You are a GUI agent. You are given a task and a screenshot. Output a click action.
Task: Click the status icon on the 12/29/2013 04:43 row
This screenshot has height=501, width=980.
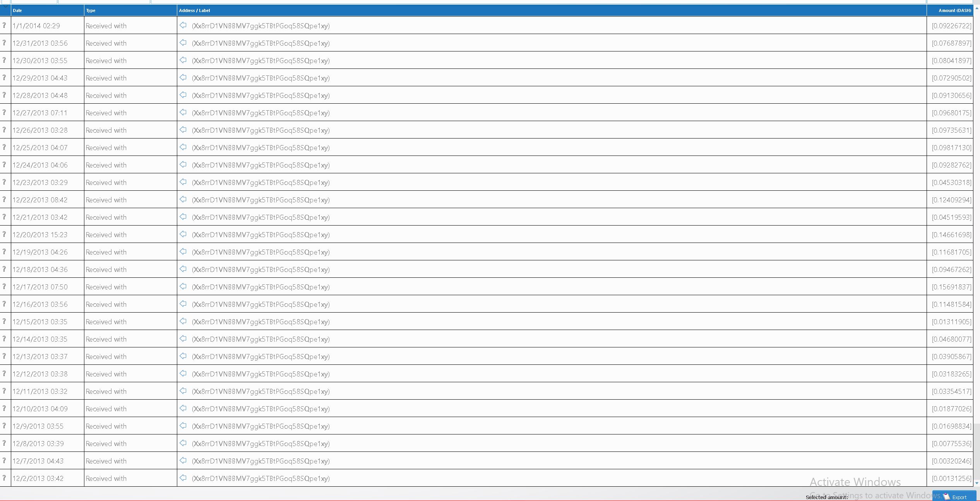click(4, 77)
